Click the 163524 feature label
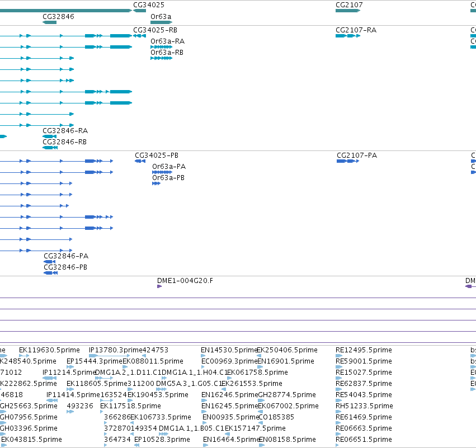 point(114,395)
